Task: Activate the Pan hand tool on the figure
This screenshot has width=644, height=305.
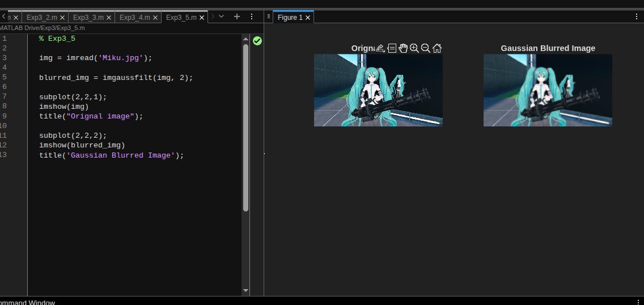Action: [x=403, y=48]
